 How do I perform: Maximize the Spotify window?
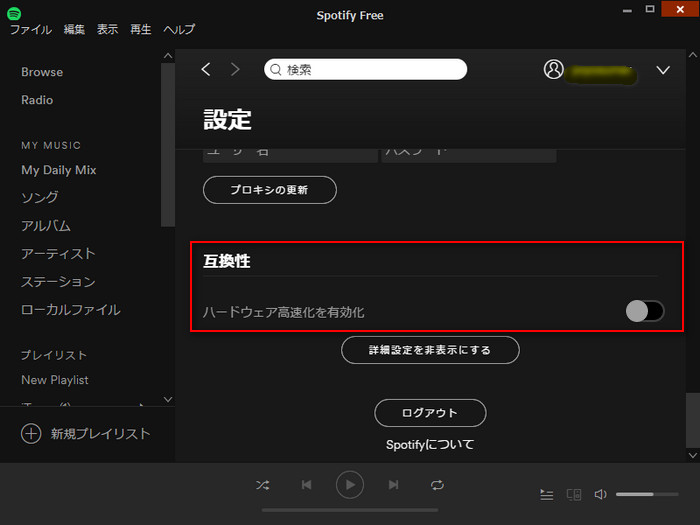point(650,9)
